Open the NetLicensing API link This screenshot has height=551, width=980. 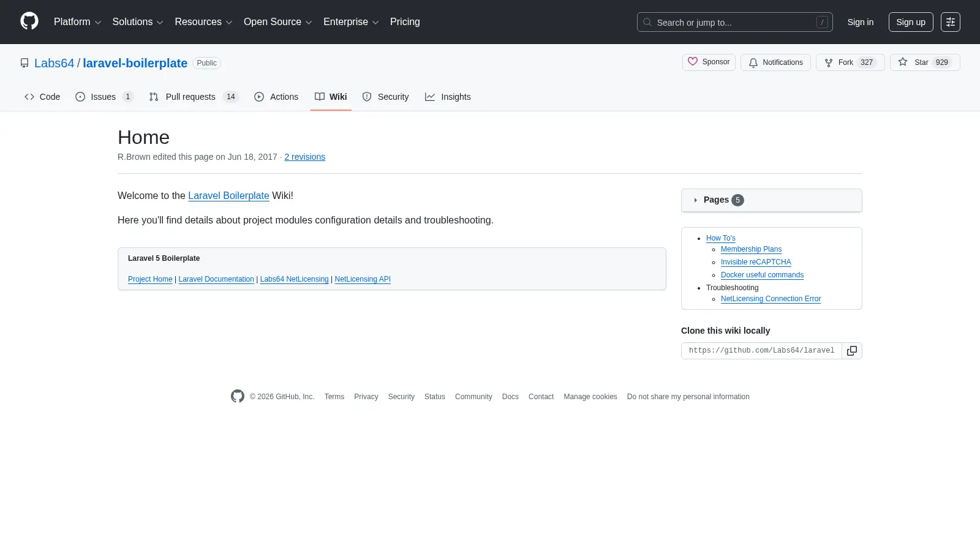coord(363,279)
